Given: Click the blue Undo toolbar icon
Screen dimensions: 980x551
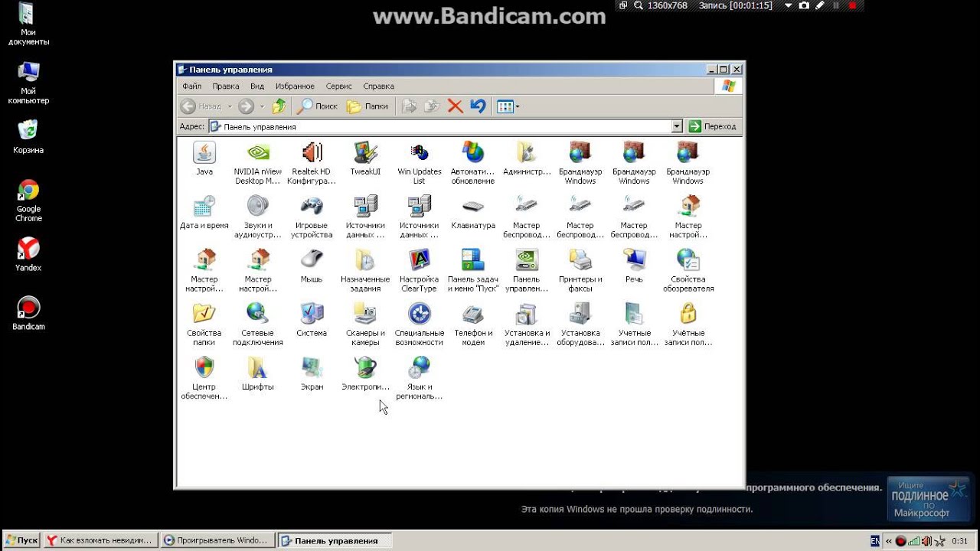Looking at the screenshot, I should tap(478, 106).
